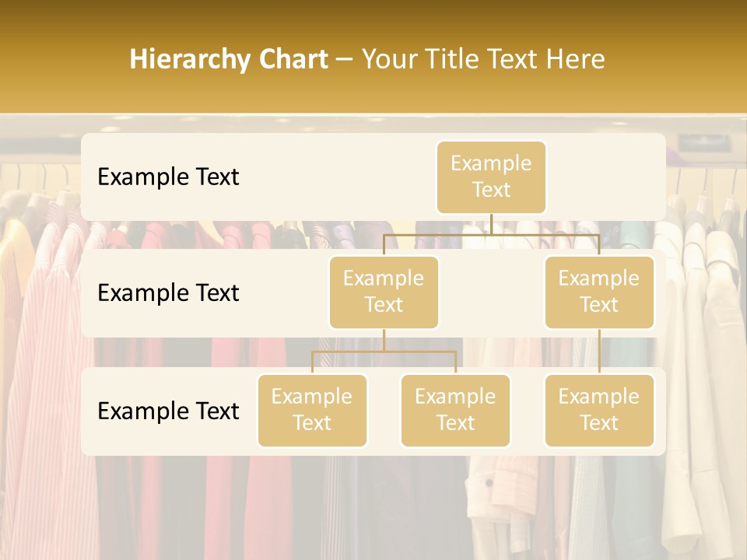This screenshot has height=560, width=747.
Task: Select vertical connector between the right-side boxes
Action: (599, 352)
